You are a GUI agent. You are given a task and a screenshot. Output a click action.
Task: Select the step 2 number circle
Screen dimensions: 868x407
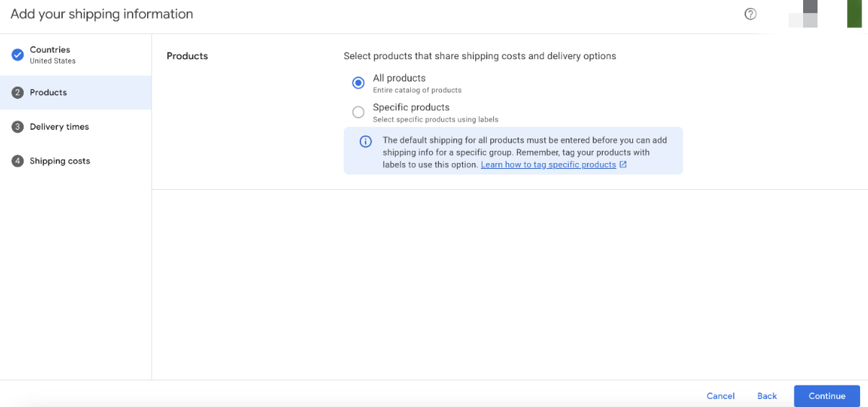coord(18,92)
